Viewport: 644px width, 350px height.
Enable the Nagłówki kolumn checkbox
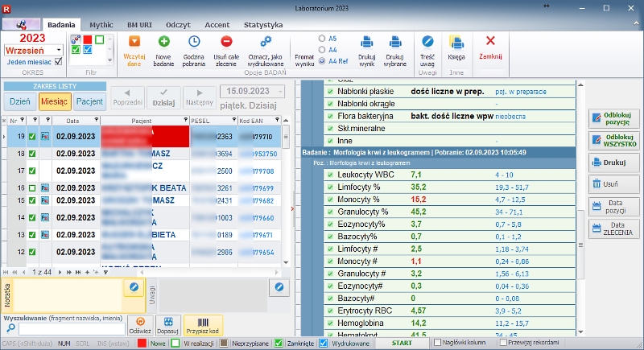click(437, 343)
